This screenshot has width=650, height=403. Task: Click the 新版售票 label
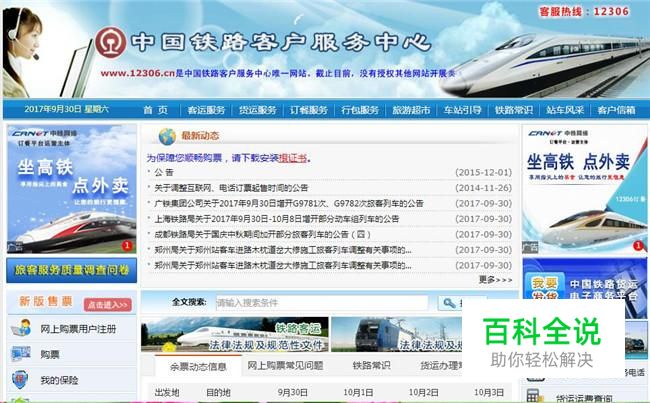point(46,301)
